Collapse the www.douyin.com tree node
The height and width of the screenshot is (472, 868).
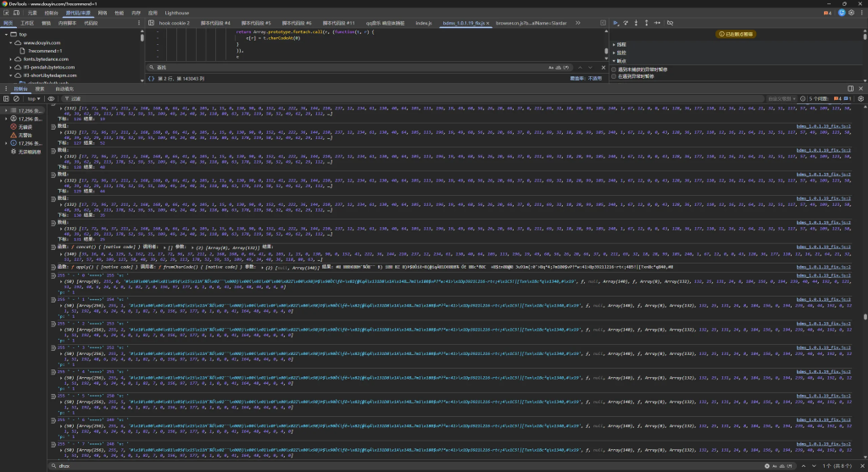10,42
